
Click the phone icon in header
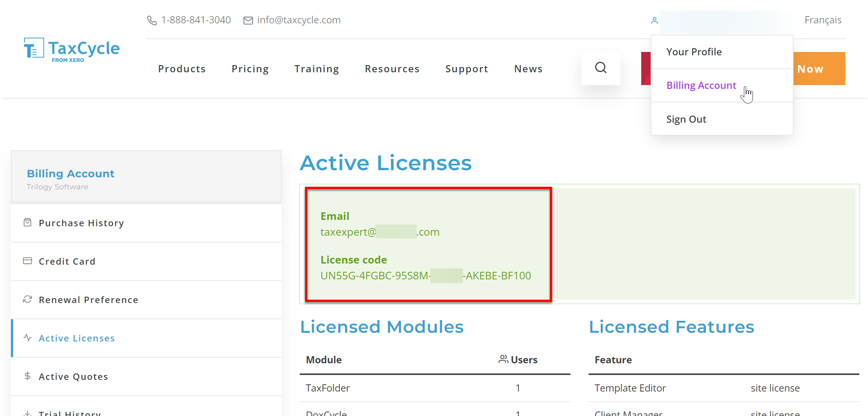(x=152, y=20)
